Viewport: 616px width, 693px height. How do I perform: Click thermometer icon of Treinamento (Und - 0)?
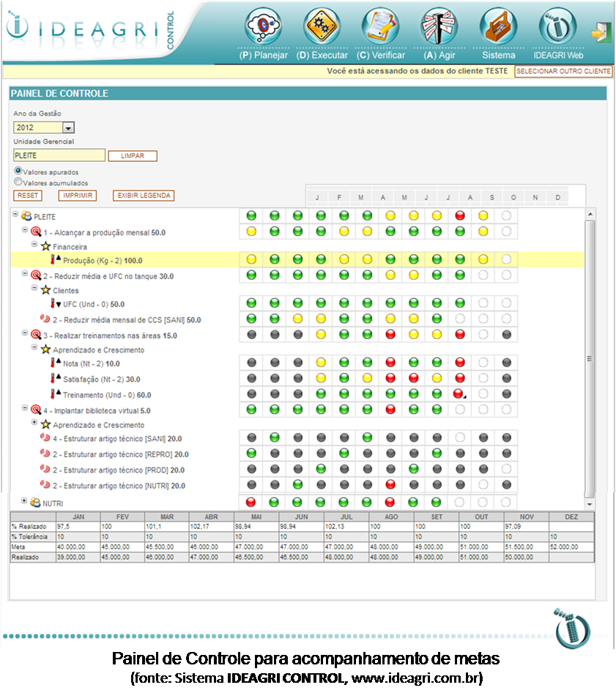[x=53, y=394]
